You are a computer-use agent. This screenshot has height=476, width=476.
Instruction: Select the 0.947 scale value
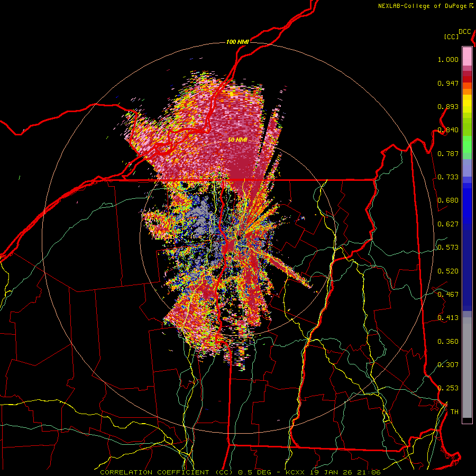click(x=448, y=83)
